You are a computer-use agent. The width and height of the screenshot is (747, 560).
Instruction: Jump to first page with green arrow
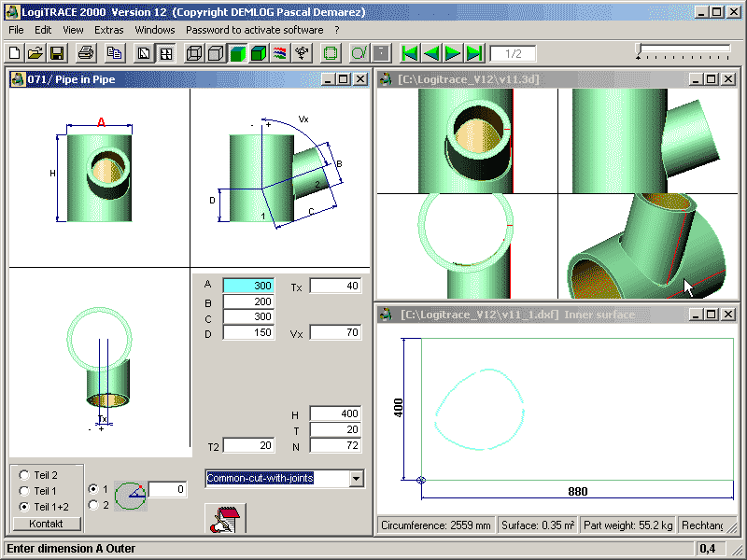coord(410,53)
